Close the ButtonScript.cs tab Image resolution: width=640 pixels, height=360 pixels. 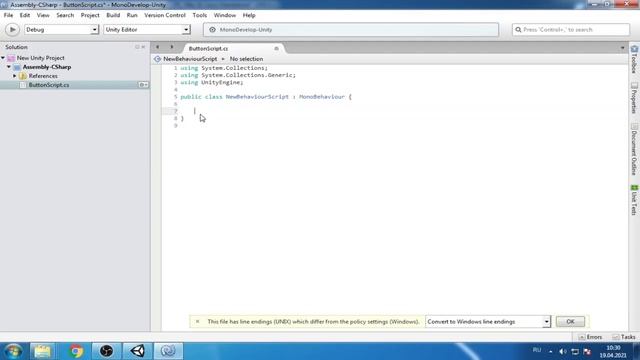pyautogui.click(x=276, y=49)
